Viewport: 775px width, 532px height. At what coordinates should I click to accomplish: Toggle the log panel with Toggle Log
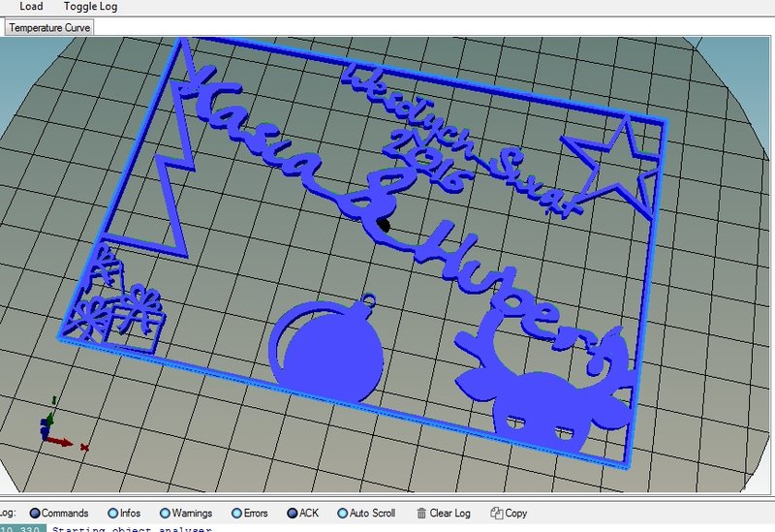[90, 7]
